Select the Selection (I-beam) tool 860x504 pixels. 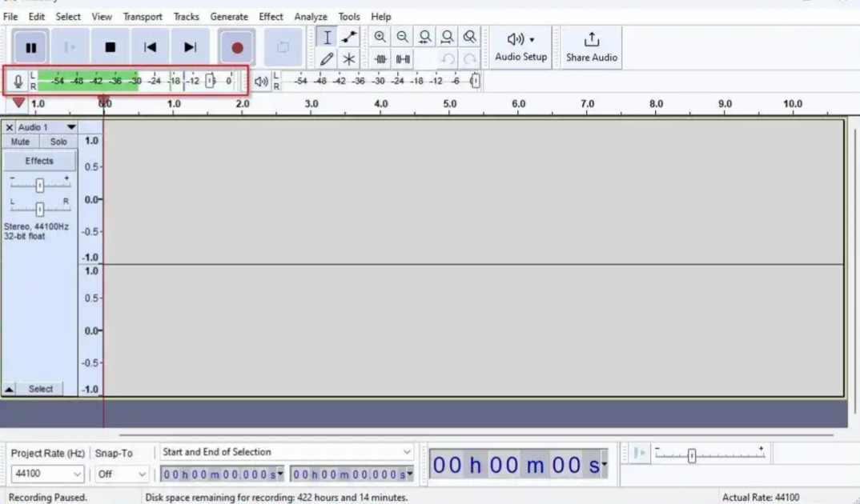coord(327,38)
